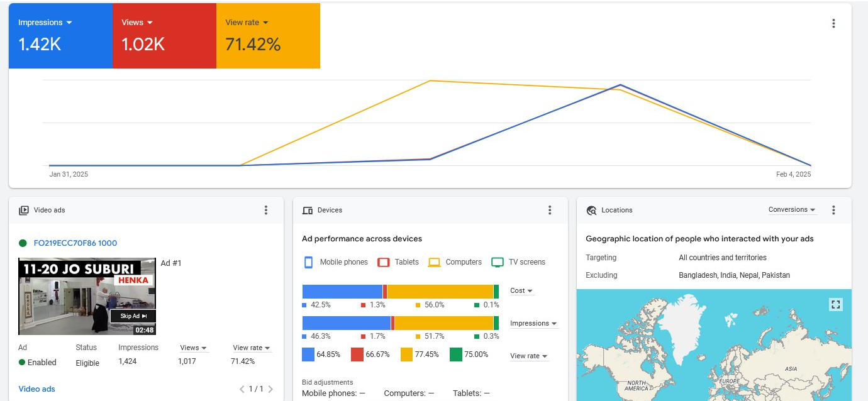Screen dimensions: 868x401
Task: Click the Skip Ad button on video preview
Action: pos(133,316)
